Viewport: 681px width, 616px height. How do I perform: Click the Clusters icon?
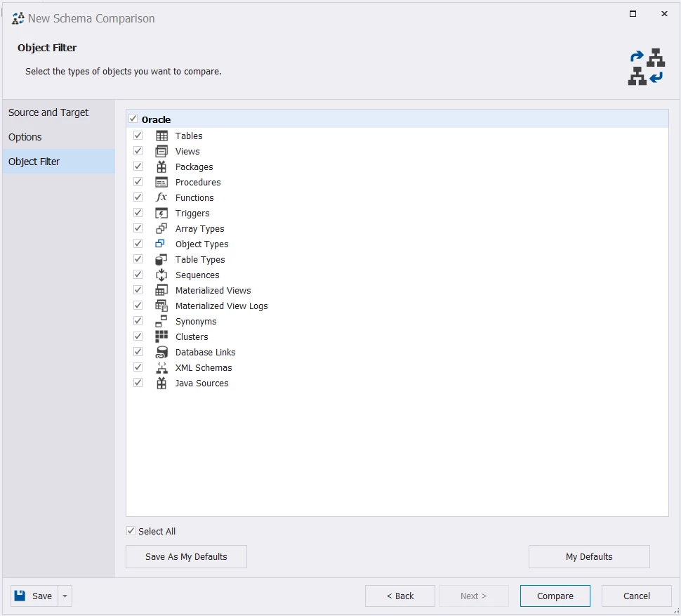[x=161, y=336]
